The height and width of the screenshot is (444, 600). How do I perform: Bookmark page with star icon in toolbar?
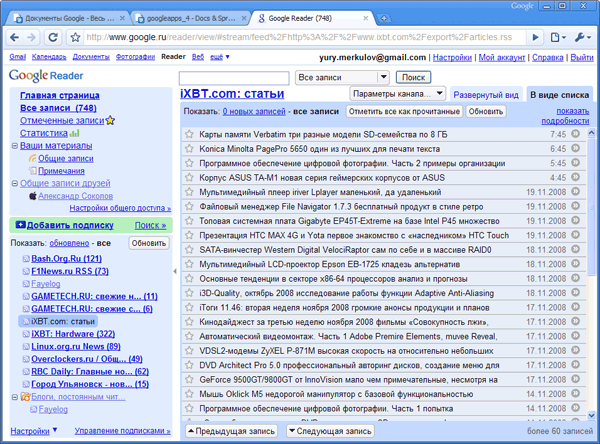(75, 37)
